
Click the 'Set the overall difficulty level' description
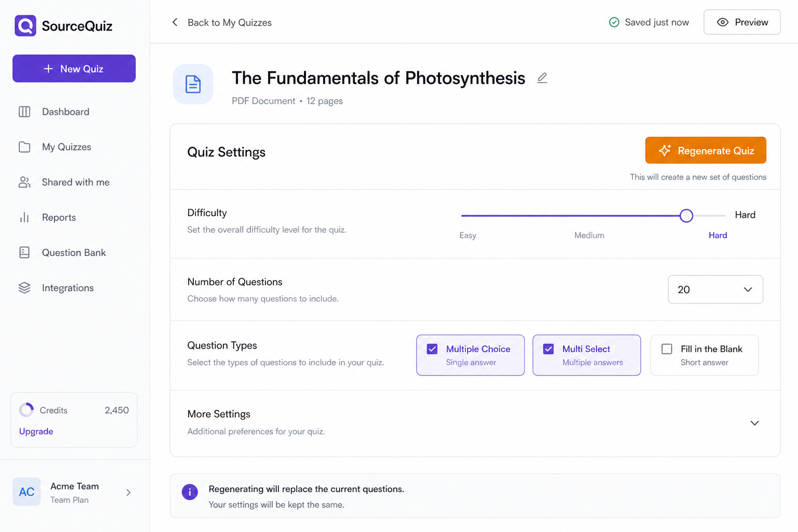tap(267, 230)
